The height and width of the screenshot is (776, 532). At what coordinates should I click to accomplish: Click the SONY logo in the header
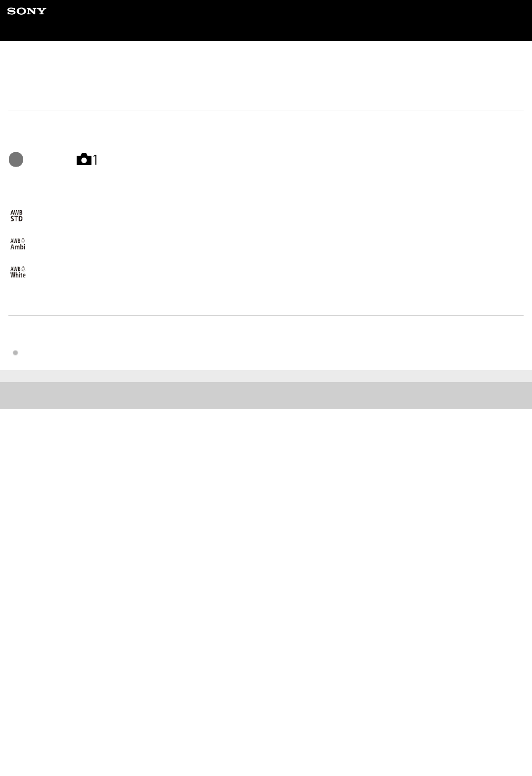click(27, 11)
